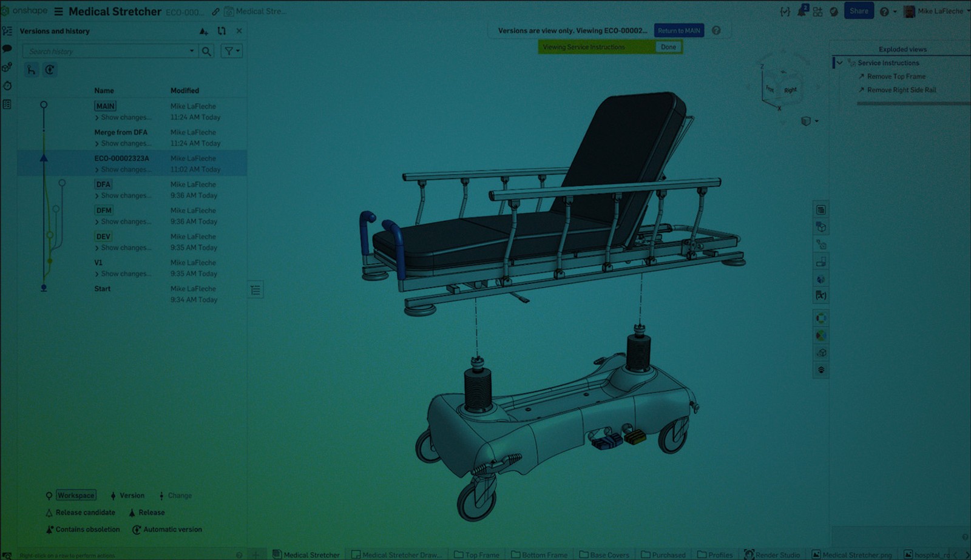Image resolution: width=971 pixels, height=560 pixels.
Task: Open the help icon beside Return to MAIN
Action: (x=716, y=30)
